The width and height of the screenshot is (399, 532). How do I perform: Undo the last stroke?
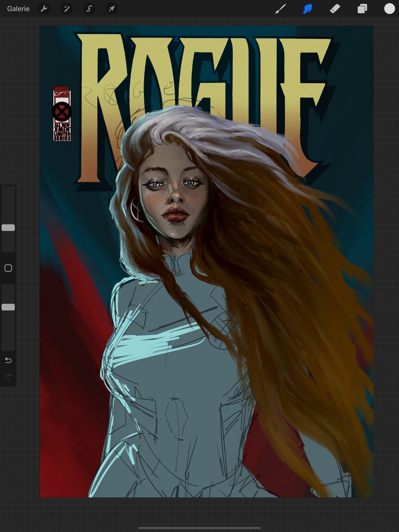(x=8, y=360)
